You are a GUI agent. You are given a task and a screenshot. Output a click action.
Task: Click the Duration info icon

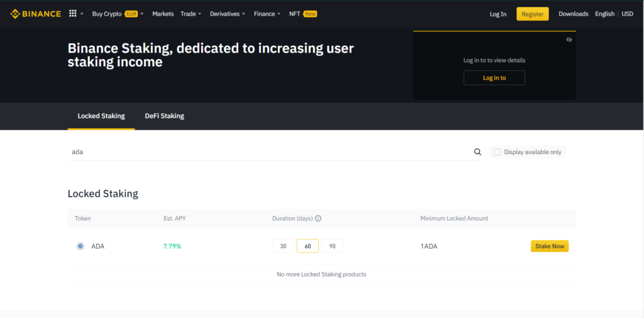(318, 218)
